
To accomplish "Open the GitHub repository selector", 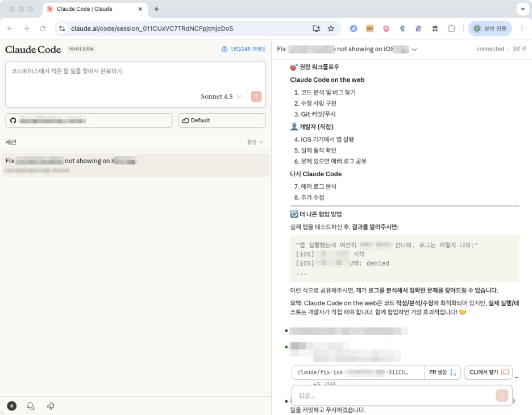I will pyautogui.click(x=89, y=121).
